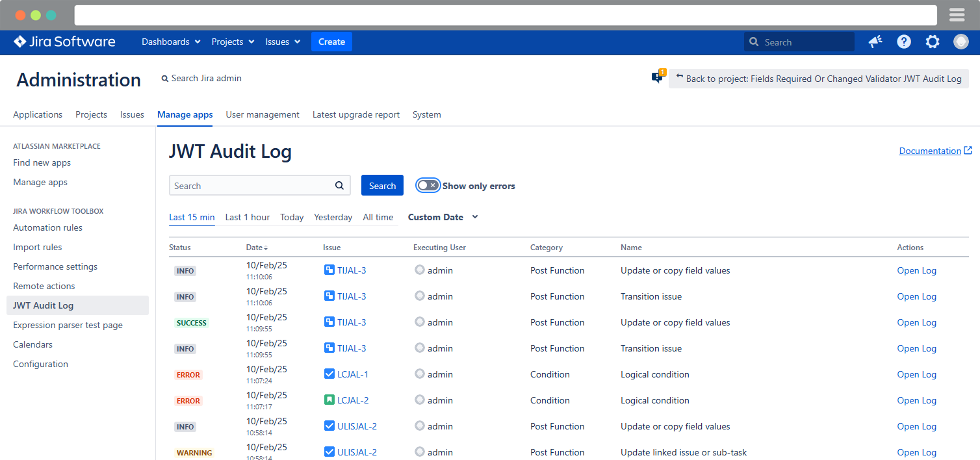Select the Manage apps tab
Screen dimensions: 980x460
click(x=185, y=114)
